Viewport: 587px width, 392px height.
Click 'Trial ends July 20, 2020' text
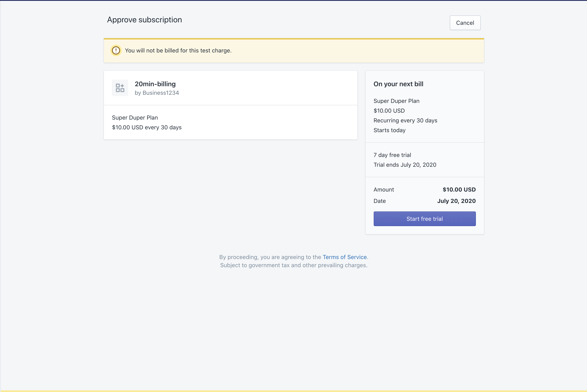click(405, 165)
